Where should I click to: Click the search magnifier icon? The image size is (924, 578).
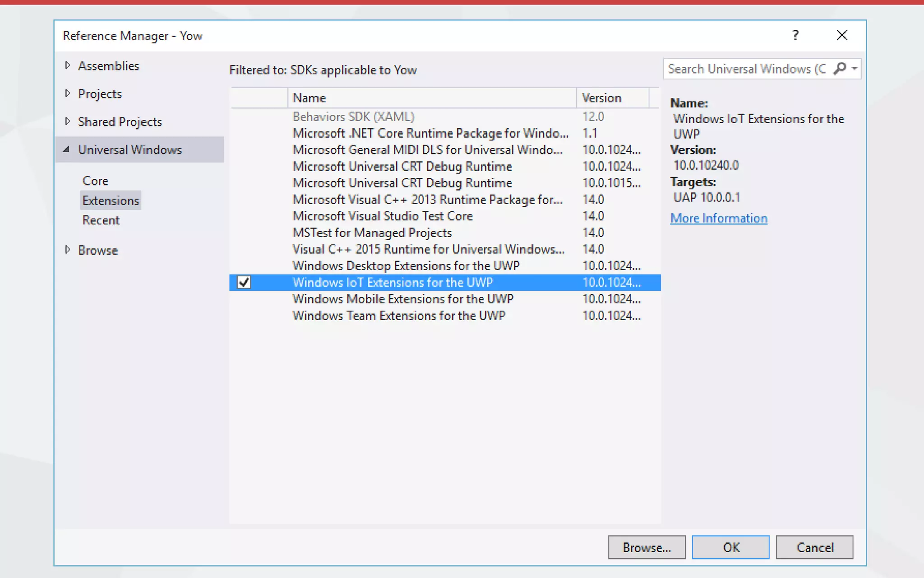click(x=840, y=69)
